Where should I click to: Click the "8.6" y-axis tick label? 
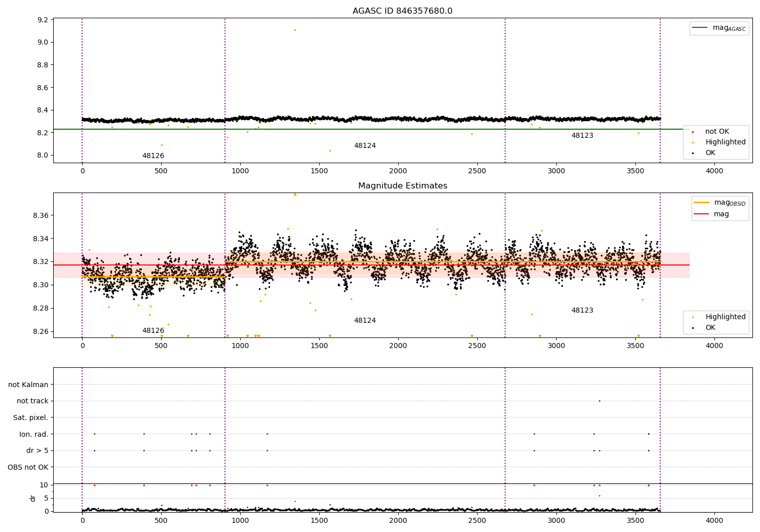click(43, 88)
